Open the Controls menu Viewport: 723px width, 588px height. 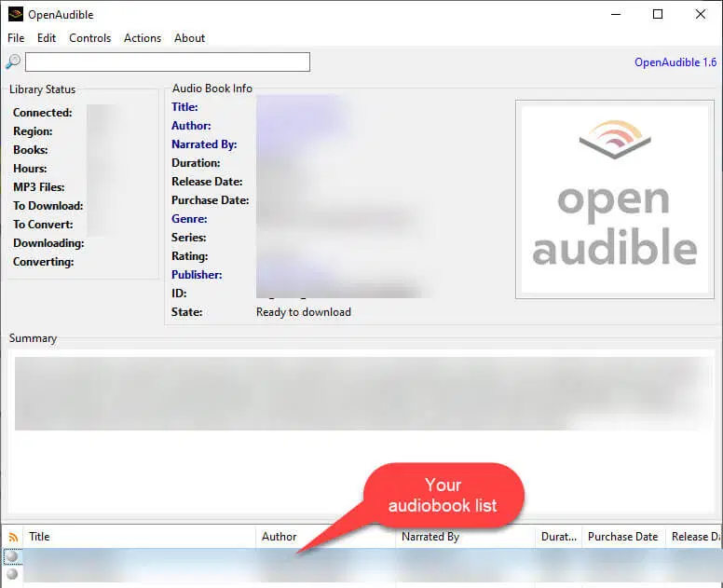90,38
